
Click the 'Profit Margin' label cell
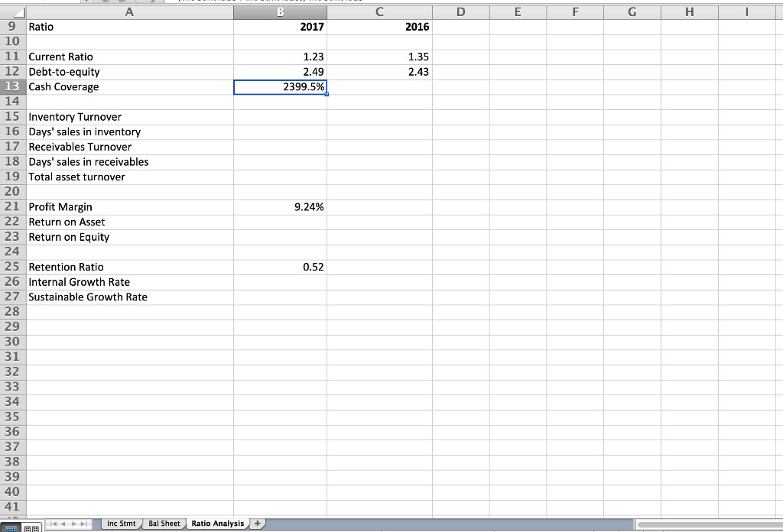(x=130, y=207)
